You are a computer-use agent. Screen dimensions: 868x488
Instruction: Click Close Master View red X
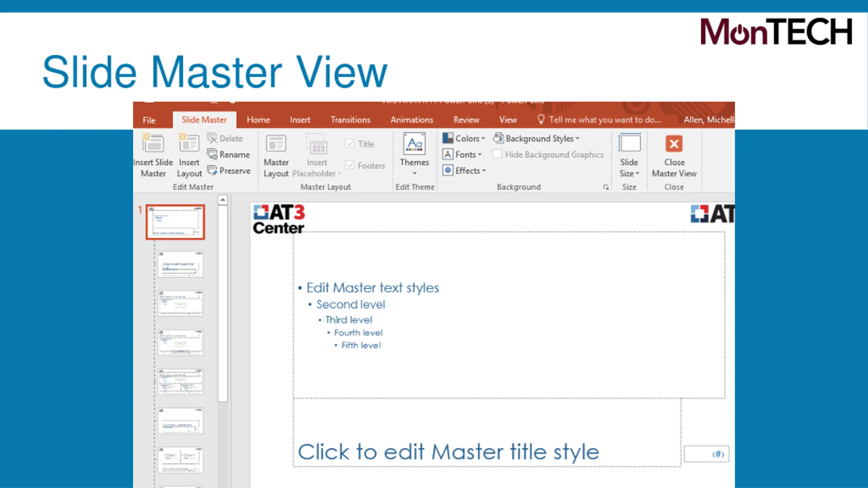[x=674, y=144]
